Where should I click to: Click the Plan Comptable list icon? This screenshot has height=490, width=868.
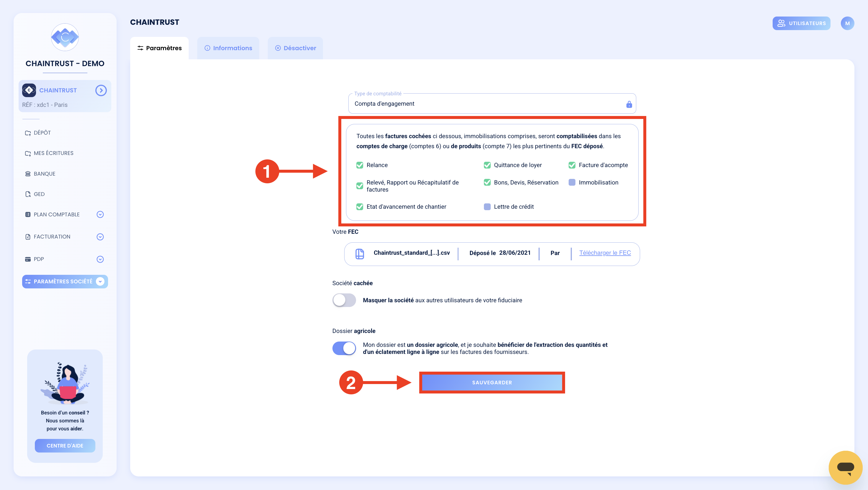28,214
